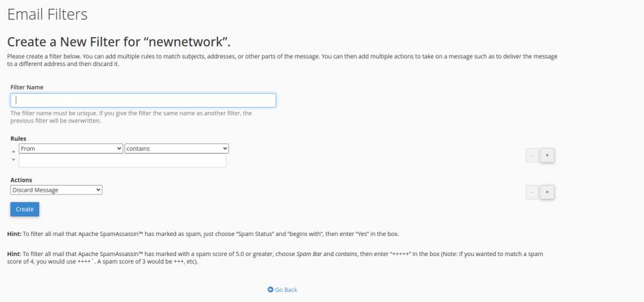Add another rule with plus button
644x302 pixels.
coord(547,155)
